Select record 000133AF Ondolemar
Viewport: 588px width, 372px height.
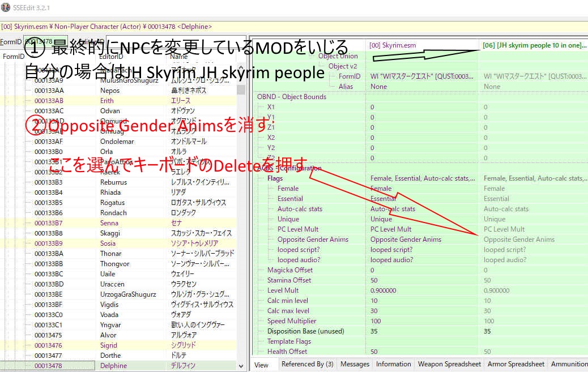tap(118, 142)
